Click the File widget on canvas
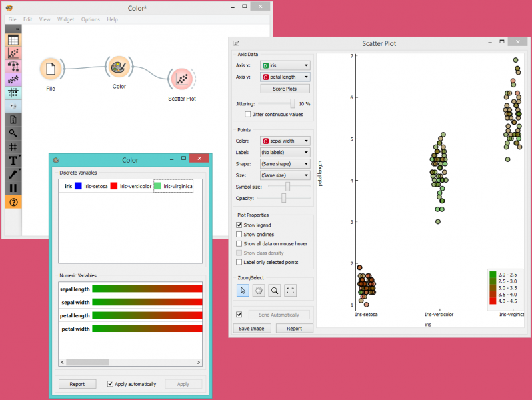 [50, 69]
